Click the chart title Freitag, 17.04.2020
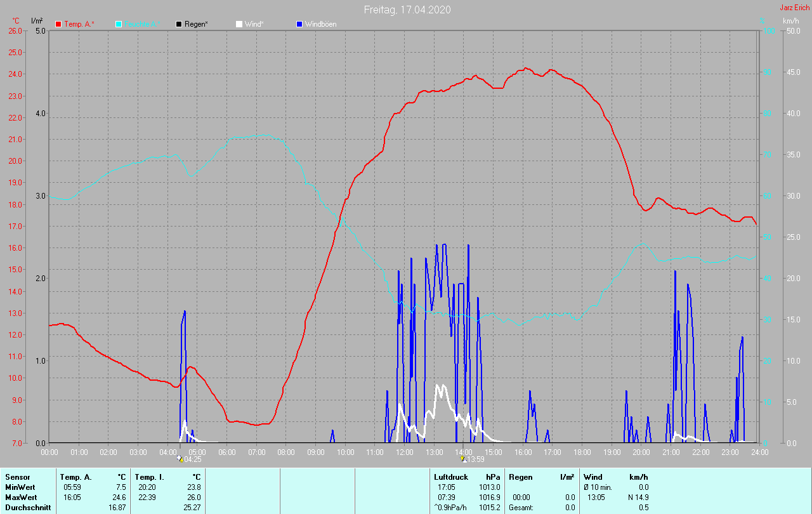 coord(405,10)
